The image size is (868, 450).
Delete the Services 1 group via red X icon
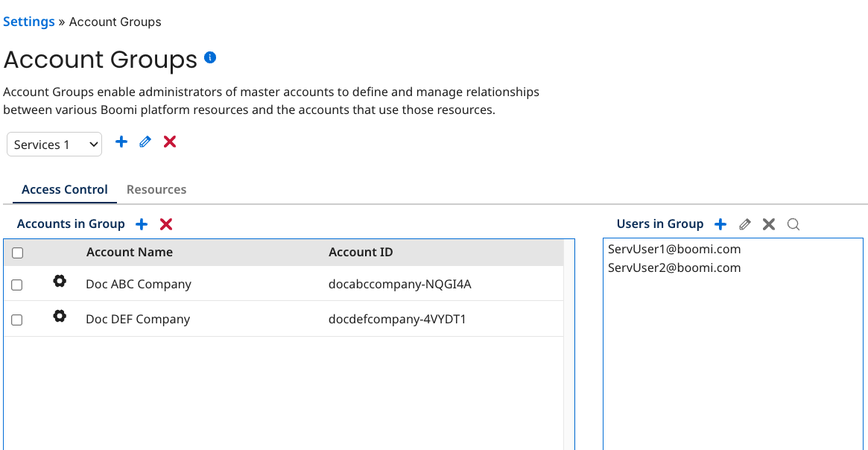(x=169, y=142)
